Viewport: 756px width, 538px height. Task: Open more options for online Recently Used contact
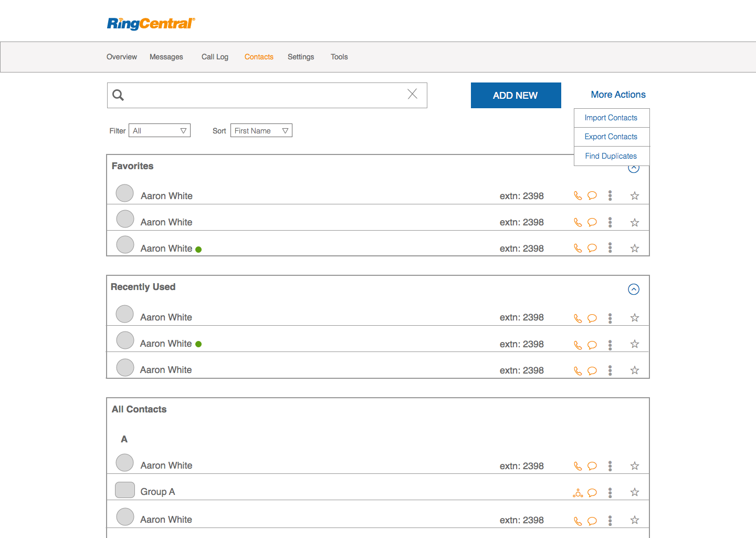coord(610,345)
